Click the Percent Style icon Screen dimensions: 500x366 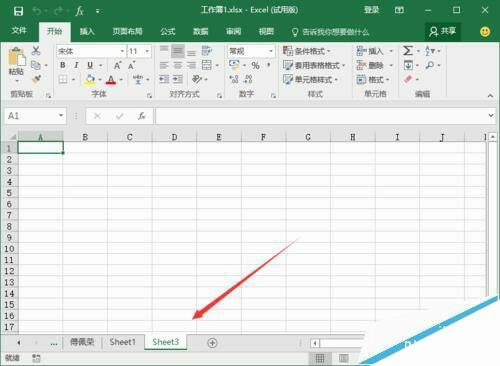click(255, 65)
